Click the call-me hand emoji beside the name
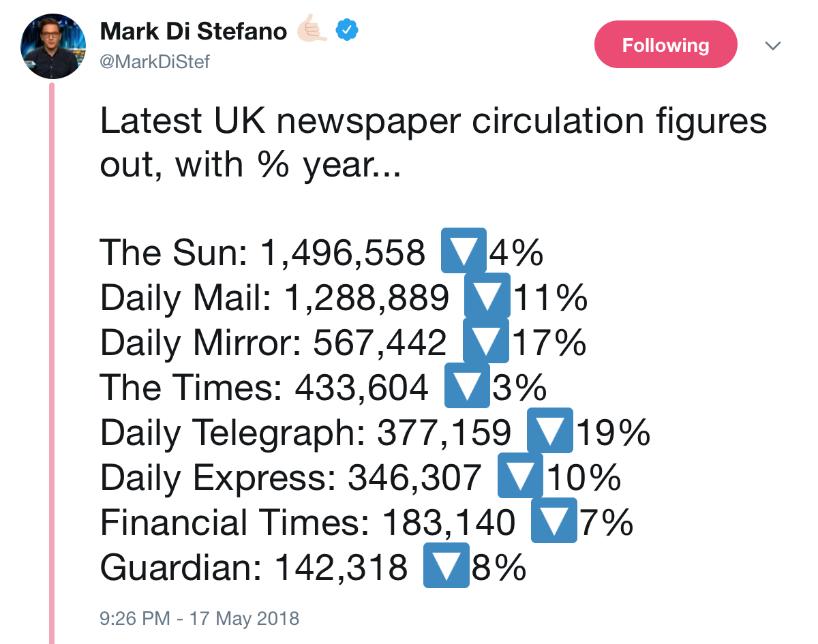Image resolution: width=818 pixels, height=644 pixels. pos(312,31)
